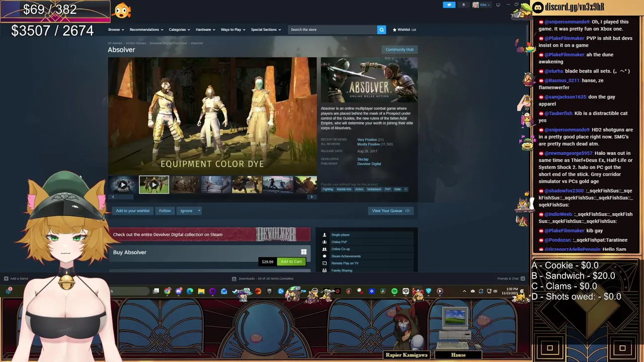Select the highlighted second video thumbnail
This screenshot has width=644, height=362.
[154, 185]
